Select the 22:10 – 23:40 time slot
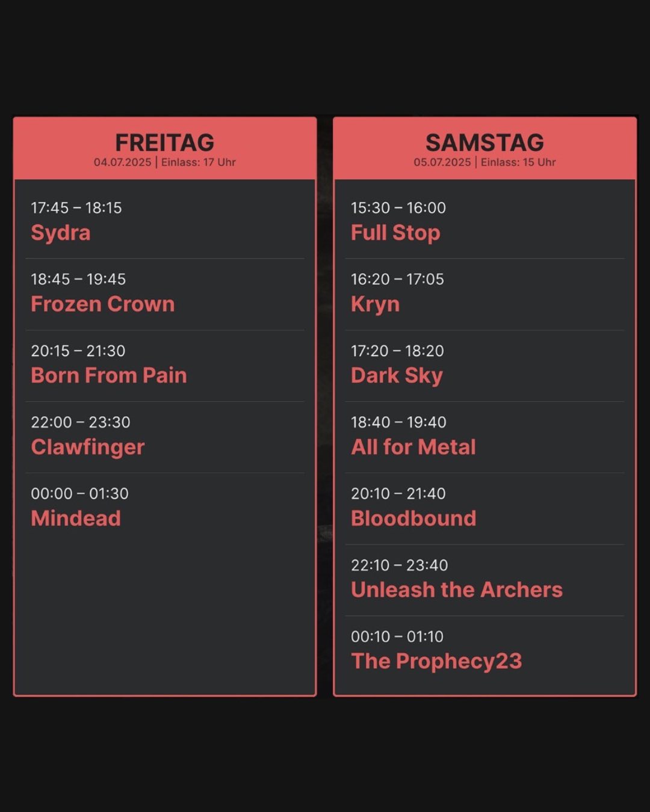 click(x=400, y=565)
